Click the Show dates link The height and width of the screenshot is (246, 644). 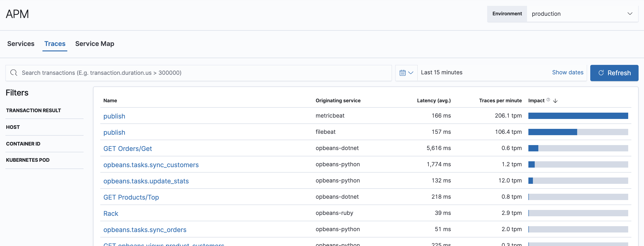567,72
